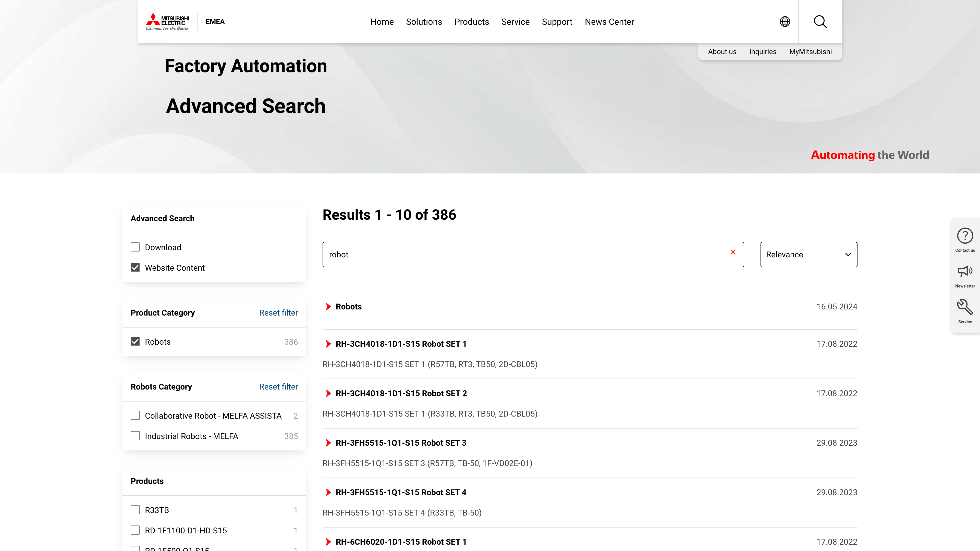Check Collaborative Robot - MELFA ASSISTA
Viewport: 980px width, 551px height.
coord(135,415)
